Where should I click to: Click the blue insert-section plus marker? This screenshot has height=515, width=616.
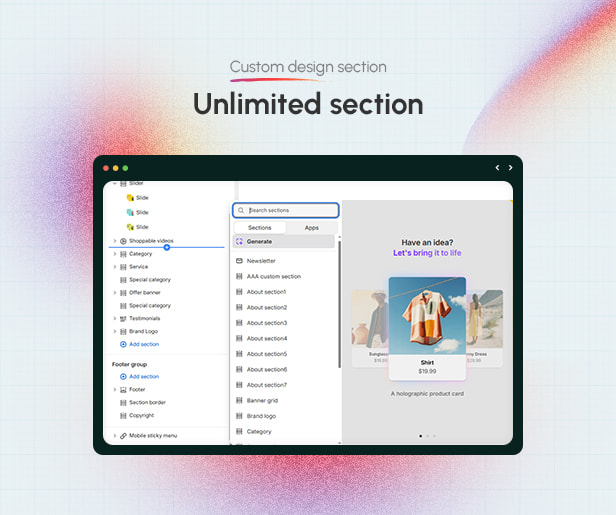[167, 247]
